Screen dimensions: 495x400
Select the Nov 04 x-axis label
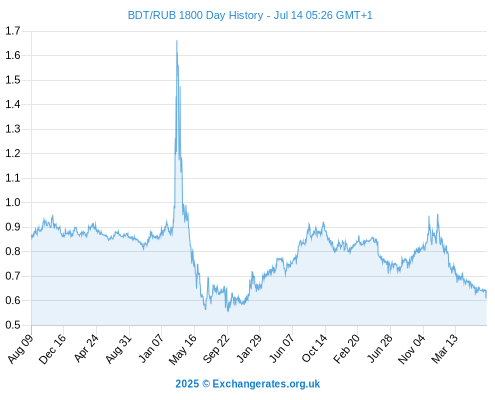point(412,349)
